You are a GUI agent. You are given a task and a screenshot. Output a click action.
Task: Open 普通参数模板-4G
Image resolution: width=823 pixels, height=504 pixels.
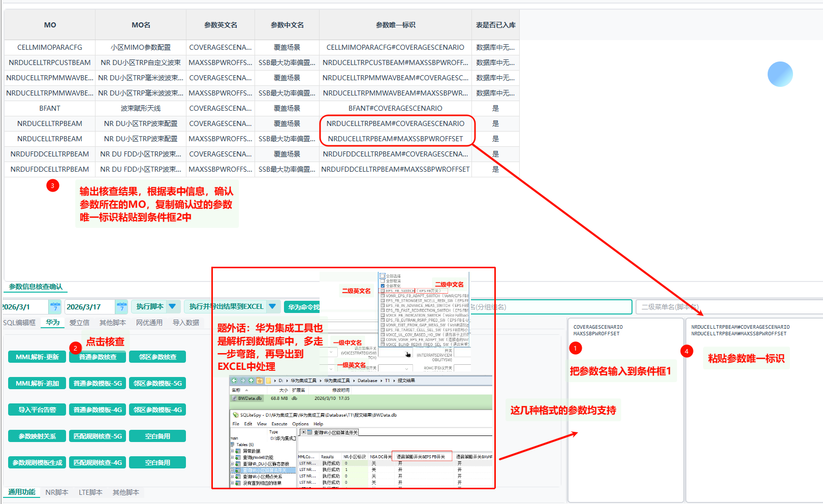pyautogui.click(x=98, y=409)
